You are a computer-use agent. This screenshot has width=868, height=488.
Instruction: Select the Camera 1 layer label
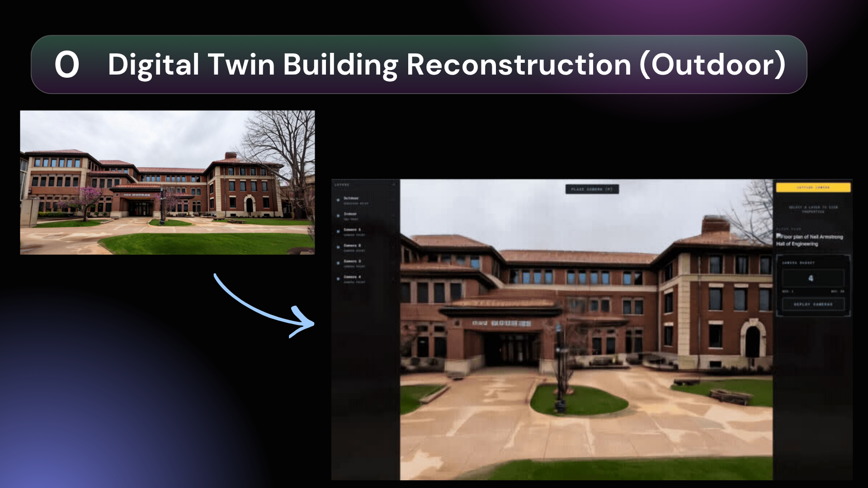click(352, 230)
